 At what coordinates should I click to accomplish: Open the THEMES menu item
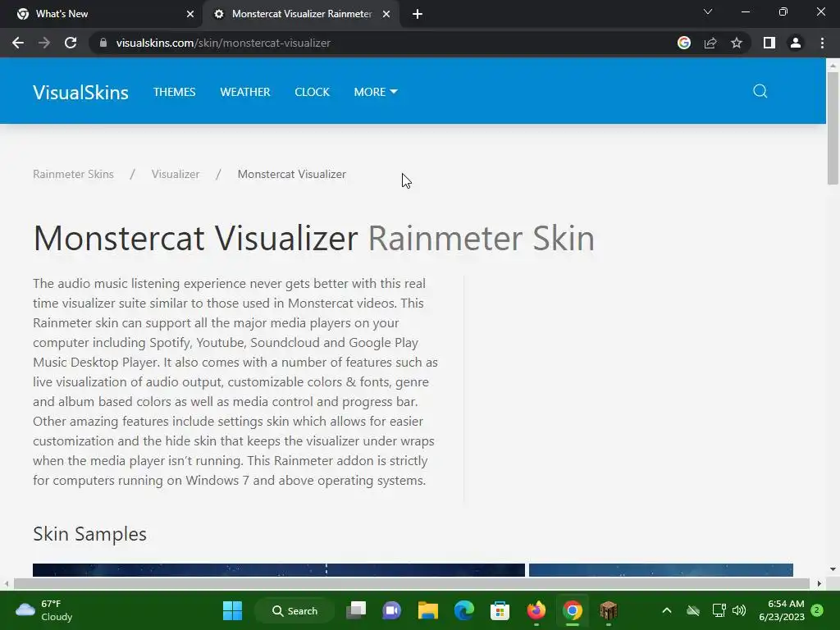(x=174, y=92)
